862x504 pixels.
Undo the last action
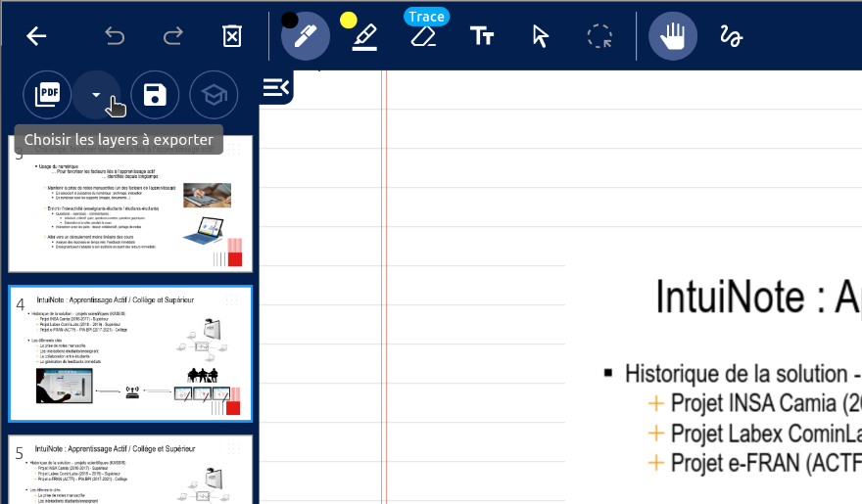[115, 37]
